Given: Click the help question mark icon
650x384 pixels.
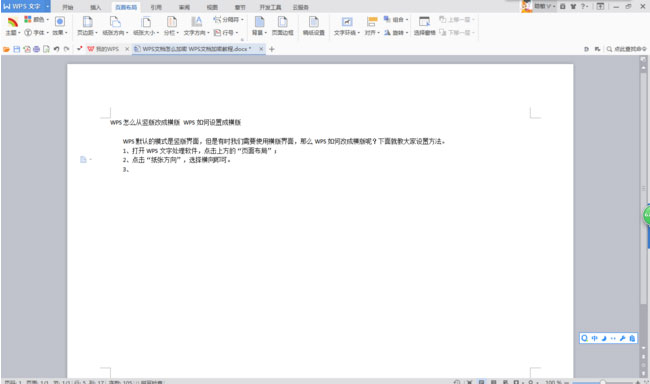Looking at the screenshot, I should (584, 6).
